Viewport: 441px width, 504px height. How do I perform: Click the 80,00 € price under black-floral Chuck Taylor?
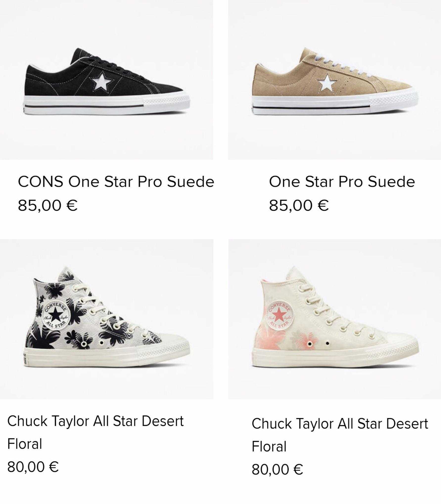pyautogui.click(x=33, y=467)
